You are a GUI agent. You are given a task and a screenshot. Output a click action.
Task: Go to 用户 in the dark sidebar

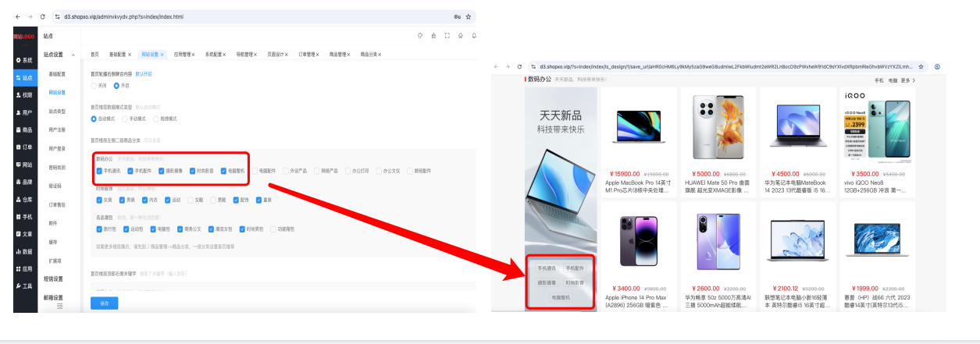point(24,112)
